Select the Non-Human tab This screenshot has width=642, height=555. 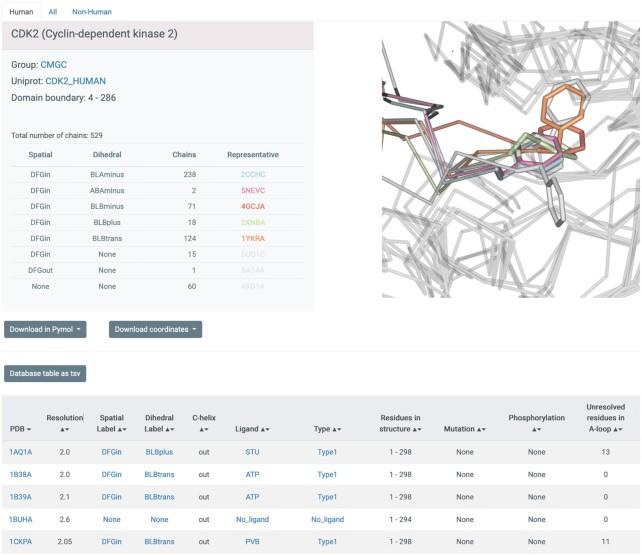point(92,11)
